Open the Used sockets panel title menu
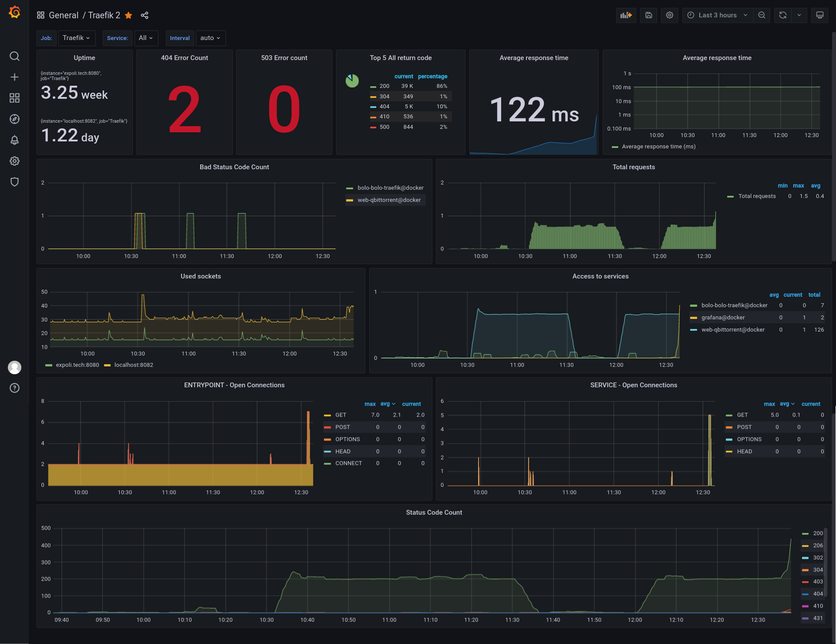The width and height of the screenshot is (836, 644). coord(201,276)
